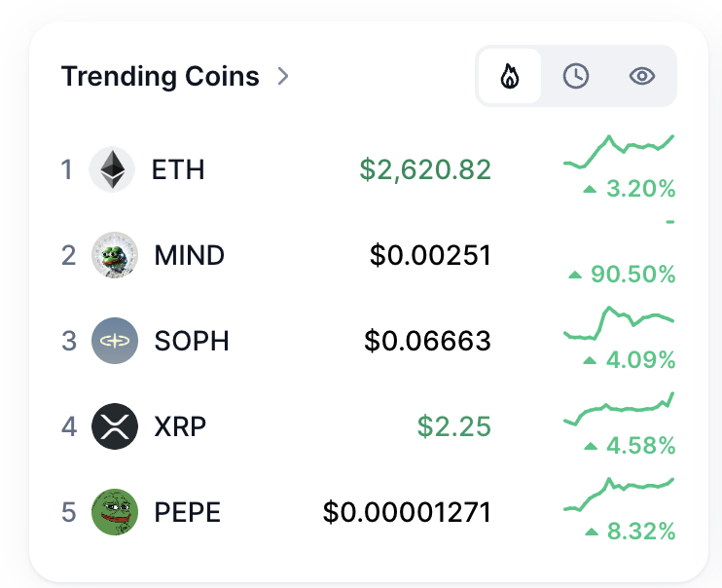The width and height of the screenshot is (722, 588).
Task: Open the MIND coin name
Action: (x=189, y=255)
